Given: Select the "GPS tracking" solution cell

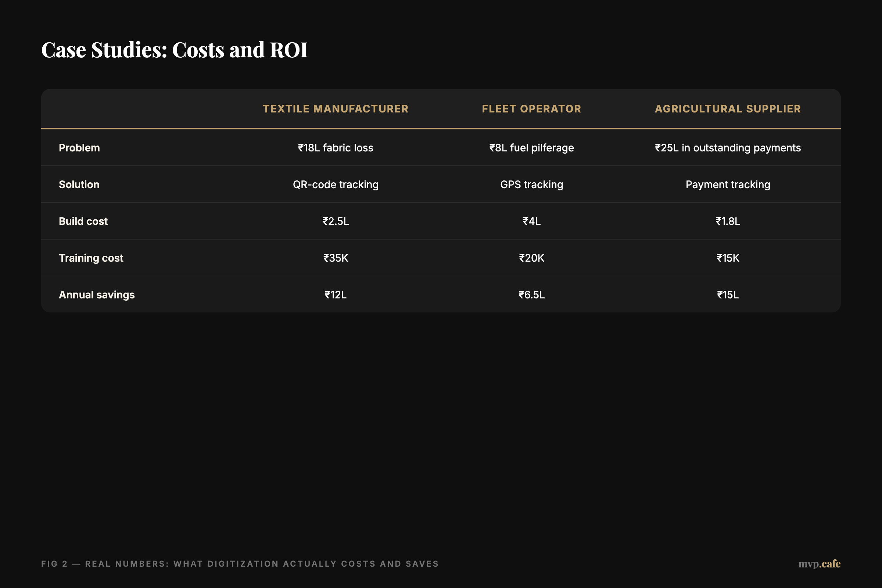Looking at the screenshot, I should [x=531, y=184].
